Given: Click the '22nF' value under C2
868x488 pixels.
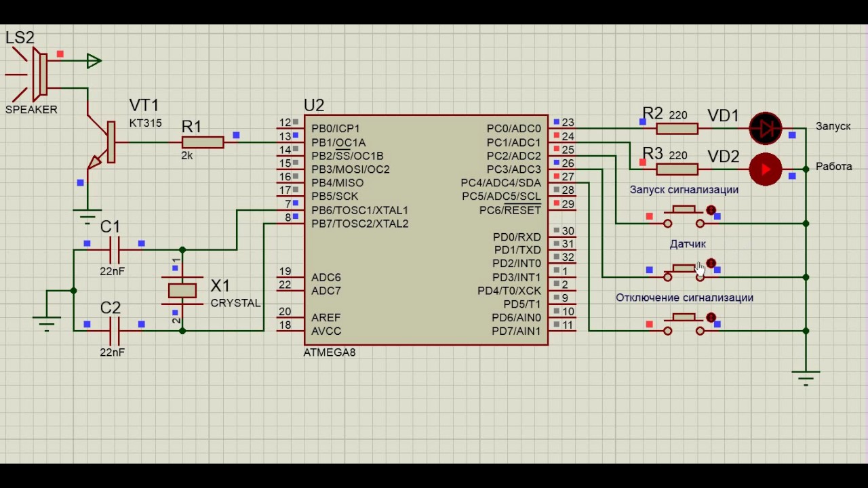Looking at the screenshot, I should point(112,352).
